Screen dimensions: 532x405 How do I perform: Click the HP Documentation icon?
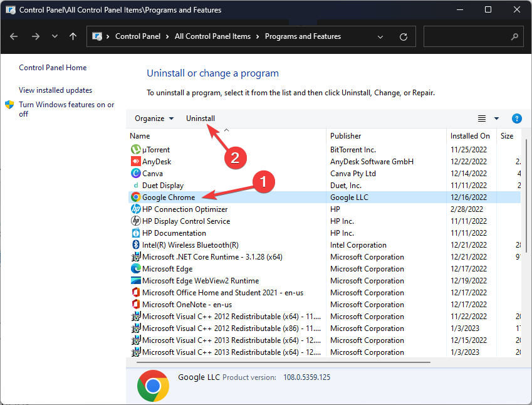[x=136, y=233]
